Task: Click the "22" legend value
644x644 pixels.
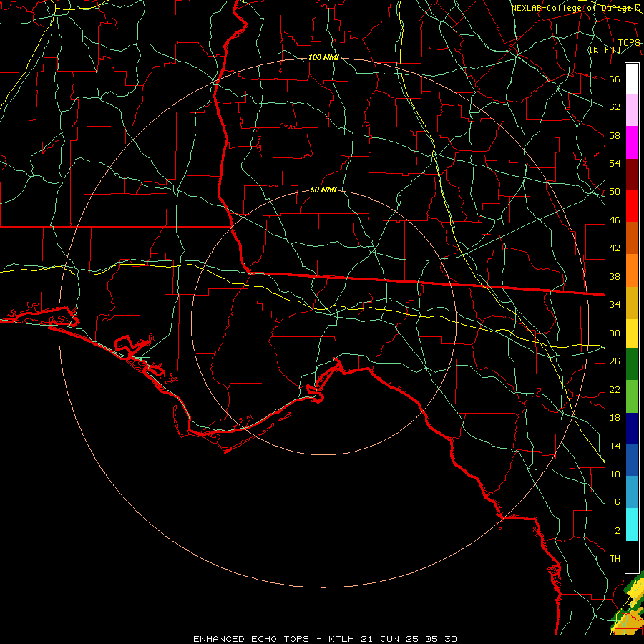Action: click(x=615, y=389)
